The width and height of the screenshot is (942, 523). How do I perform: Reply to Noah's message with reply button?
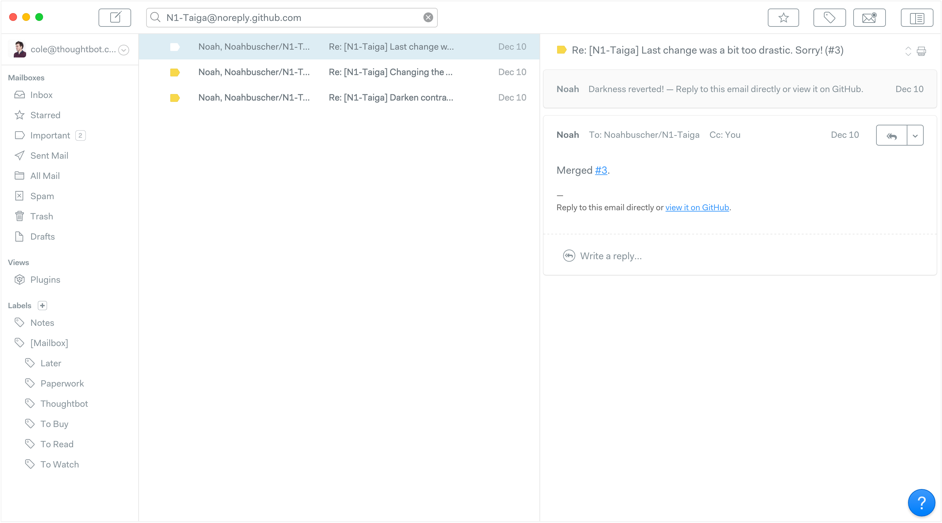[x=892, y=136]
